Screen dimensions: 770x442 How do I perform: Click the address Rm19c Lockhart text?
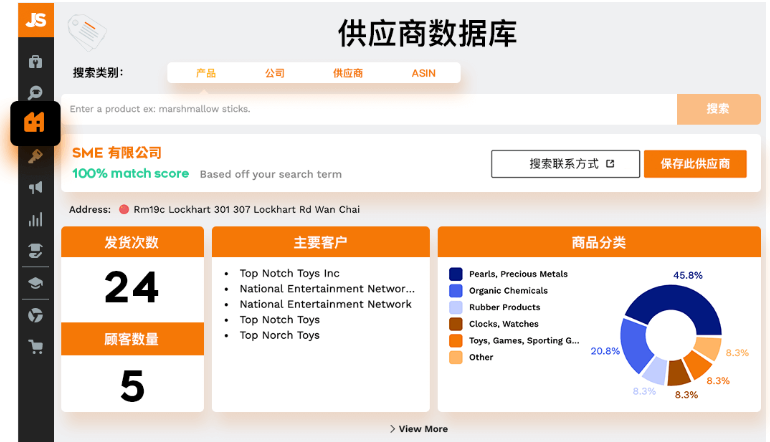(247, 210)
